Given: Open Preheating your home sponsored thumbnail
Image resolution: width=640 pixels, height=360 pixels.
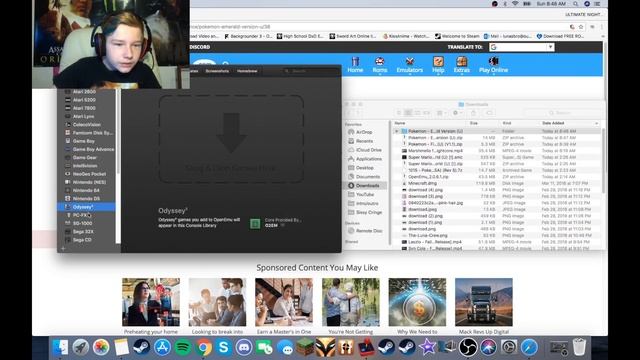Looking at the screenshot, I should [x=151, y=302].
